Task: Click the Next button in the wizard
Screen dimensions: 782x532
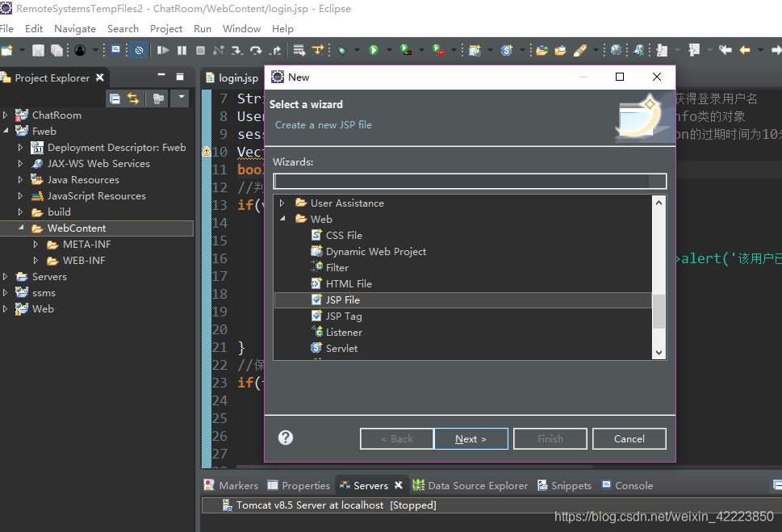Action: (471, 438)
